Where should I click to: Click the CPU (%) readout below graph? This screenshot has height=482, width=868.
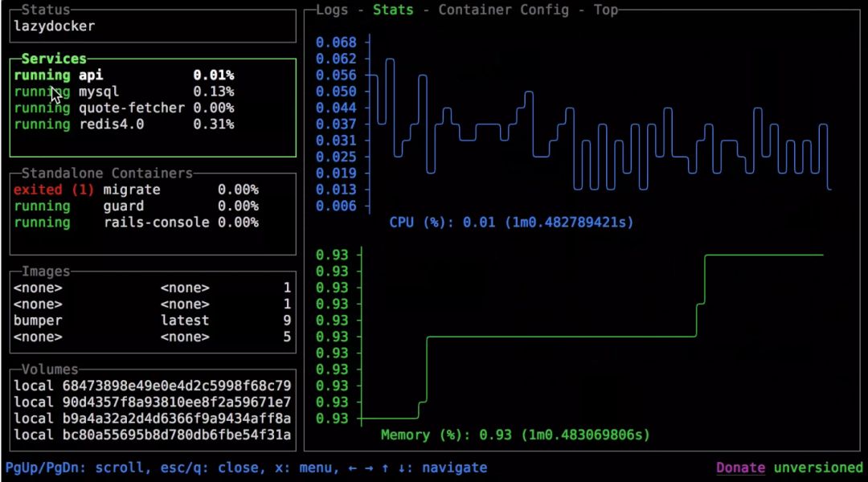pos(511,223)
